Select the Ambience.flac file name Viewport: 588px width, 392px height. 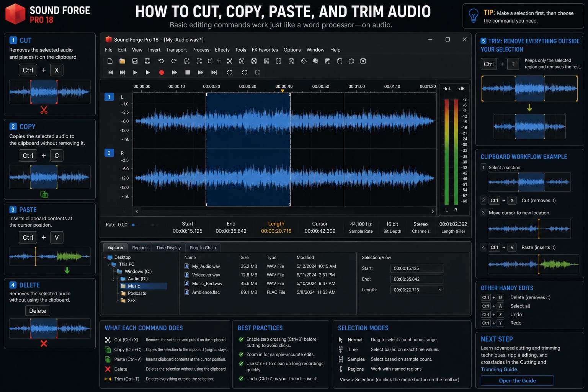206,292
